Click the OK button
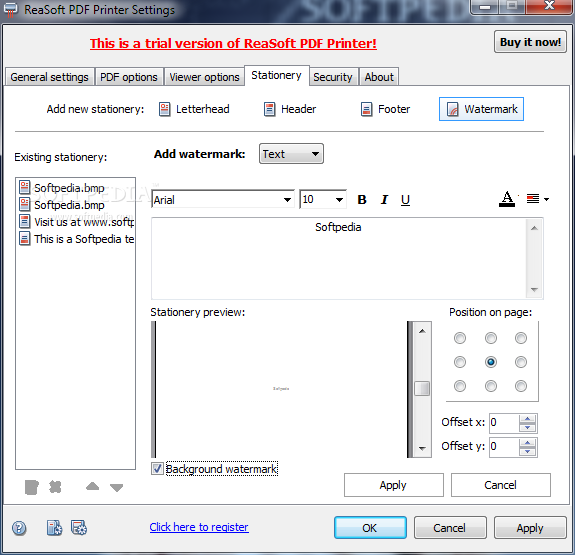This screenshot has width=575, height=555. coord(370,527)
